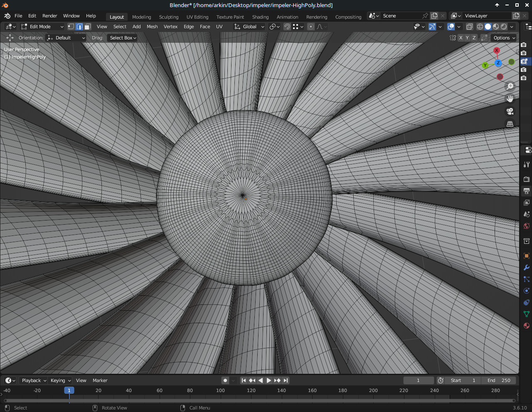
Task: Click the zoom view gizmo
Action: point(510,86)
